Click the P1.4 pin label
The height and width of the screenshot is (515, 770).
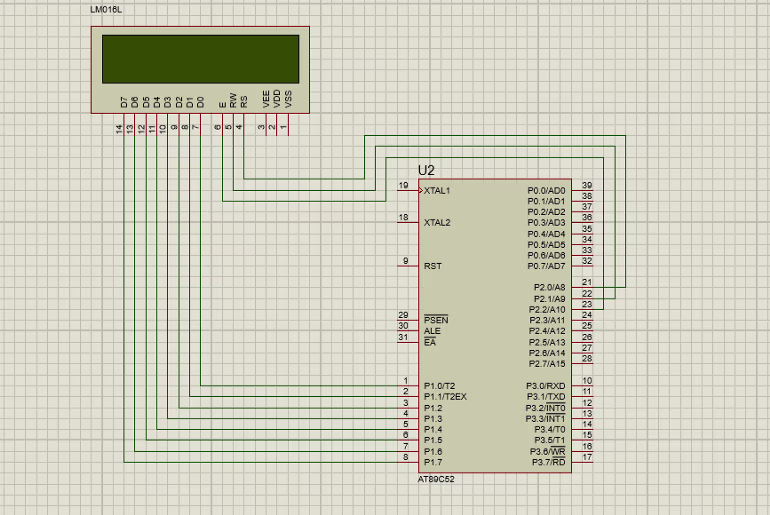pos(433,429)
